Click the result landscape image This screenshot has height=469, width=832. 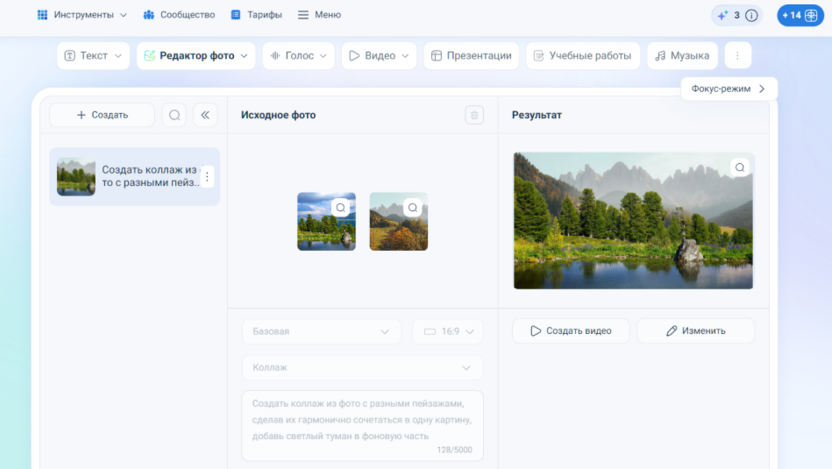click(x=633, y=221)
